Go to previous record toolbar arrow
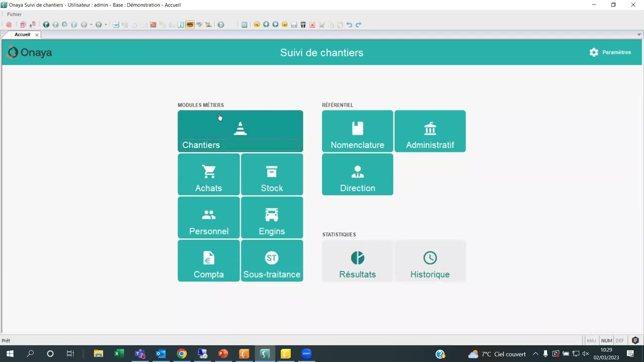The width and height of the screenshot is (644, 362). [266, 25]
